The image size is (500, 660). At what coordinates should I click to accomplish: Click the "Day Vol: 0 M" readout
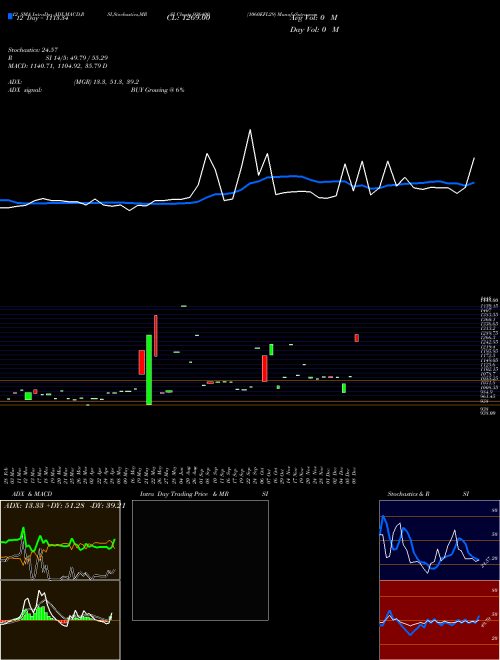coord(314,30)
